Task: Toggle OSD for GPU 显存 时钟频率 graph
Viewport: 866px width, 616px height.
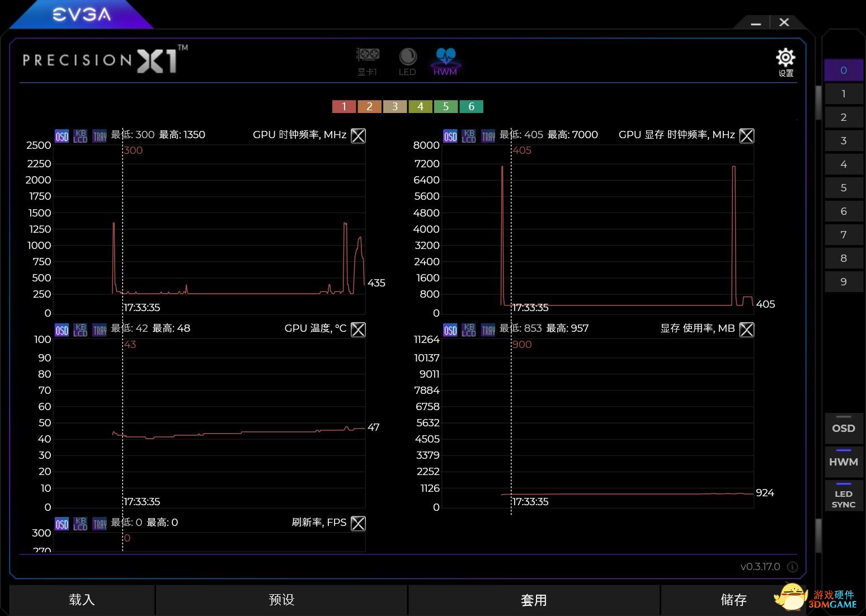Action: point(450,136)
